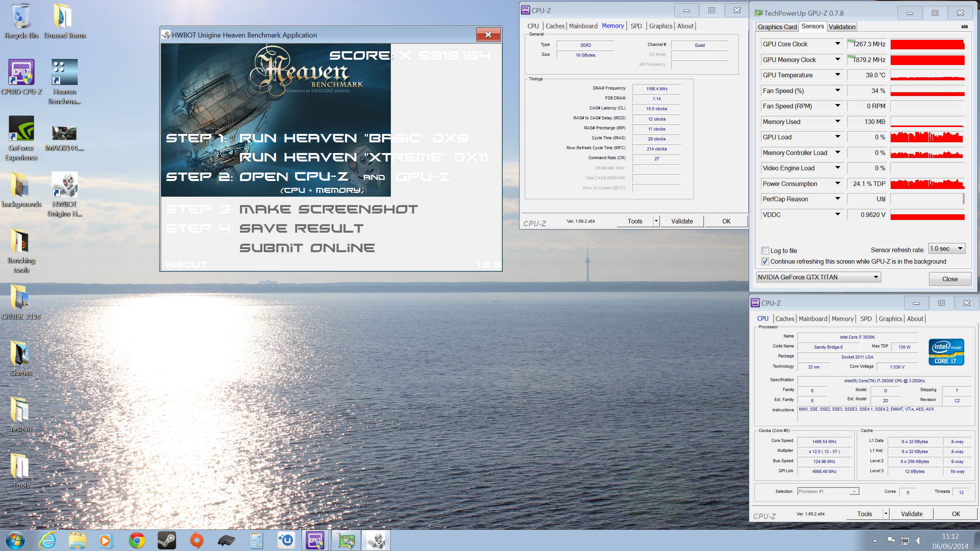Screen dimensions: 980x551
Task: Open the Recycle Bin desktop icon
Action: (21, 21)
